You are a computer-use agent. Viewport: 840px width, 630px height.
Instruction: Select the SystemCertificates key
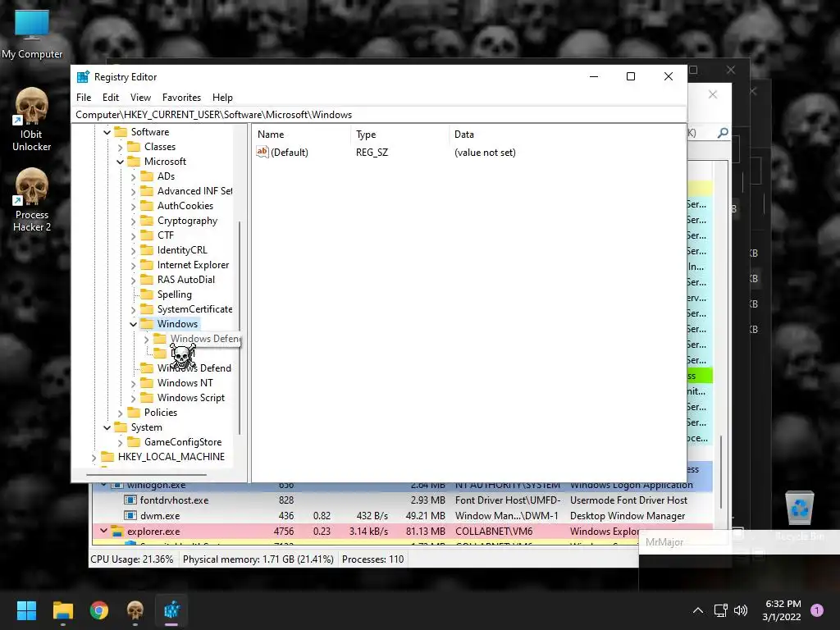click(x=194, y=309)
